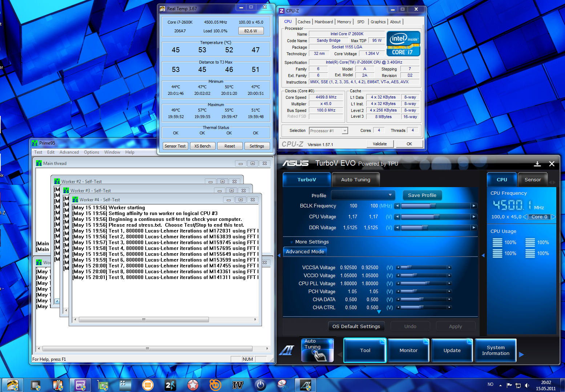Decrease VCCIO Voltage with left arrow

pyautogui.click(x=398, y=275)
